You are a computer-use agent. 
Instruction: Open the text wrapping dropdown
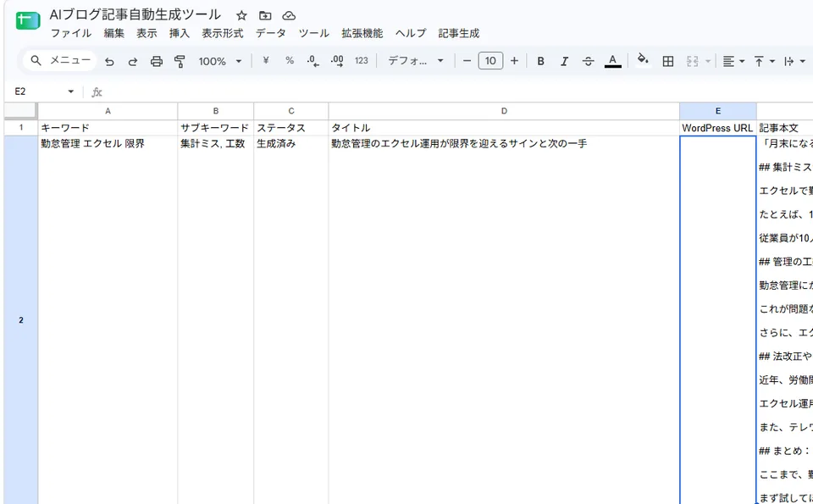click(x=794, y=61)
